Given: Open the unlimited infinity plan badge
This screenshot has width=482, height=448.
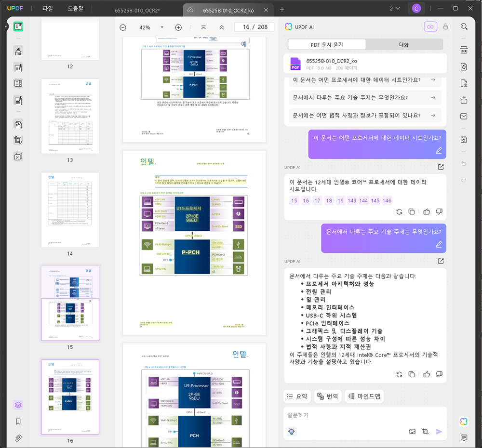Looking at the screenshot, I should coord(430,26).
